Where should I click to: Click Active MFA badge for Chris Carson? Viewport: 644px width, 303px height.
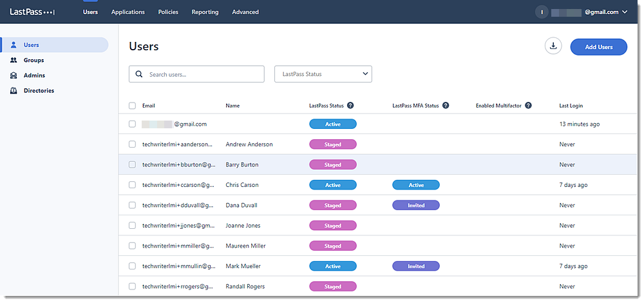[x=415, y=185]
